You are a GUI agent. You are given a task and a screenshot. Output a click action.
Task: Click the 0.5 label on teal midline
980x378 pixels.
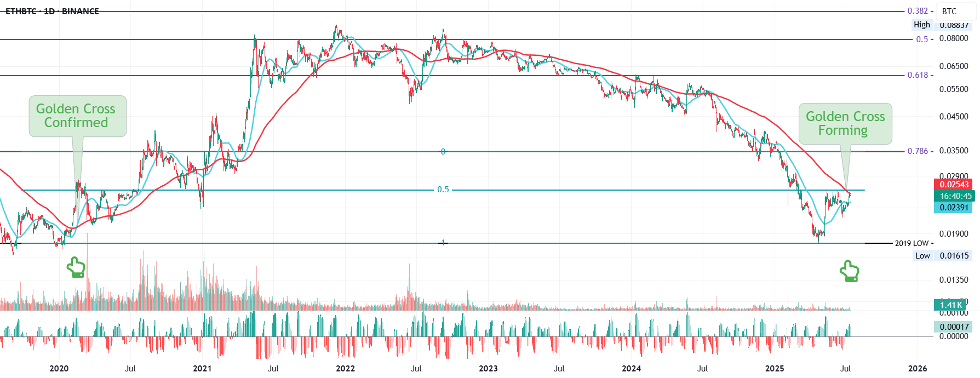(443, 190)
